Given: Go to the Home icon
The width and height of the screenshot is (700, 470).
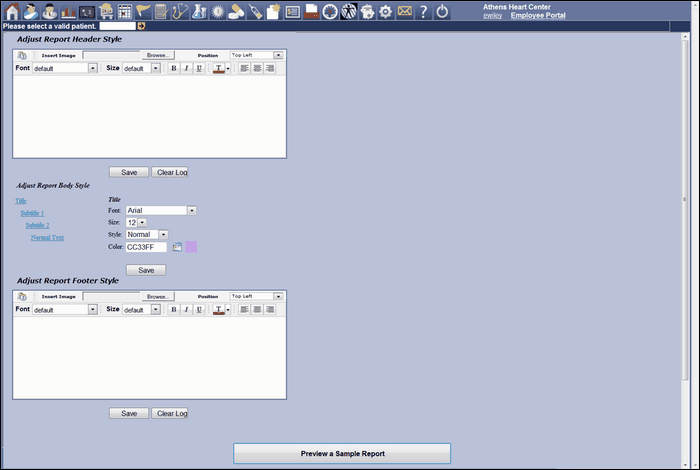Looking at the screenshot, I should pyautogui.click(x=12, y=12).
